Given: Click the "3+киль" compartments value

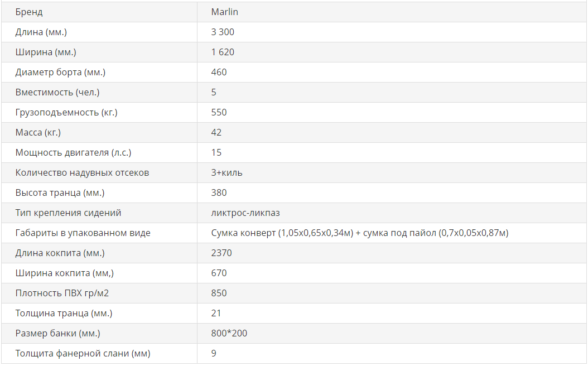Looking at the screenshot, I should [x=226, y=172].
